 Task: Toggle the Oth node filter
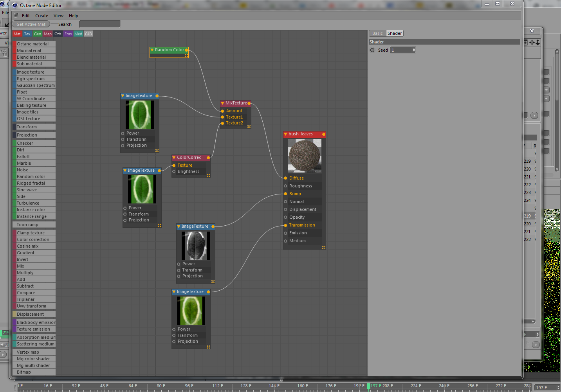point(58,34)
